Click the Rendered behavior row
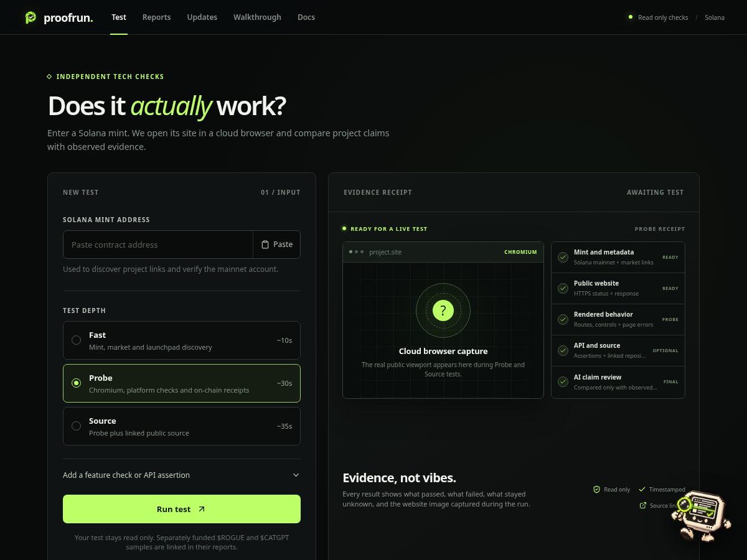747x560 pixels. pos(618,319)
